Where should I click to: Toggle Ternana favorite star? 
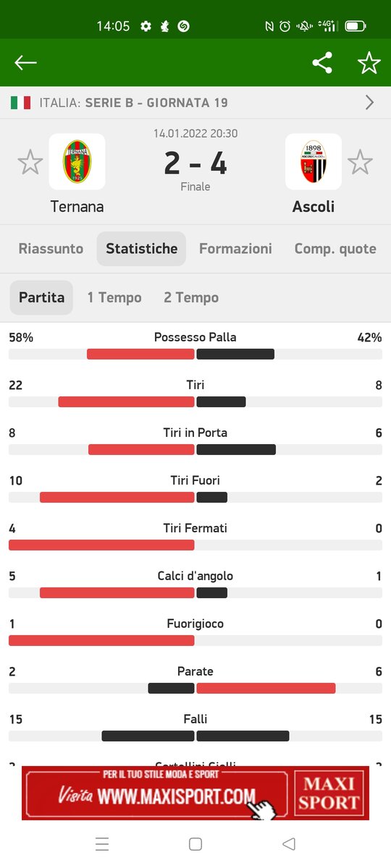pyautogui.click(x=30, y=162)
